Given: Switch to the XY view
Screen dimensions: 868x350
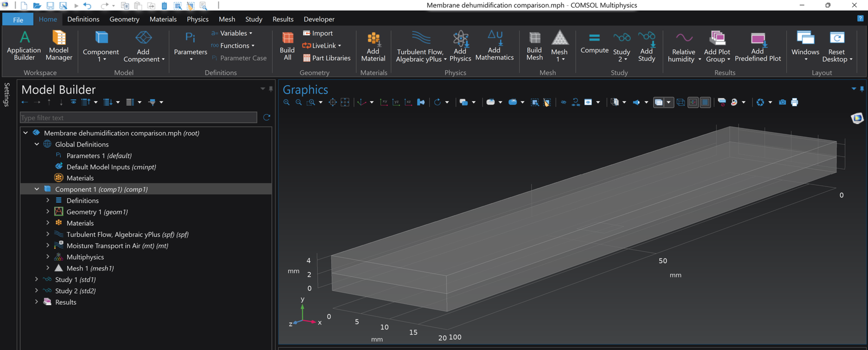Looking at the screenshot, I should click(384, 102).
